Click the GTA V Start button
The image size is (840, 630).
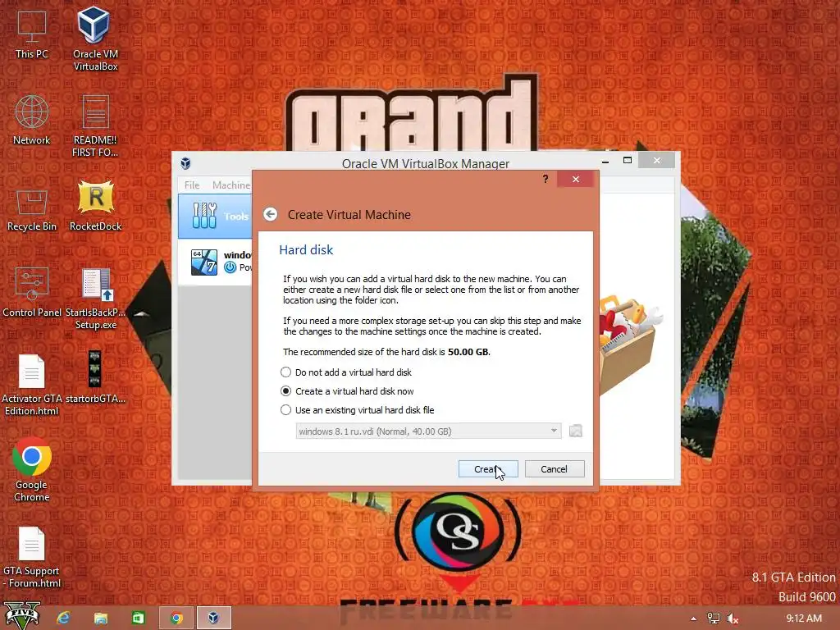(x=22, y=617)
